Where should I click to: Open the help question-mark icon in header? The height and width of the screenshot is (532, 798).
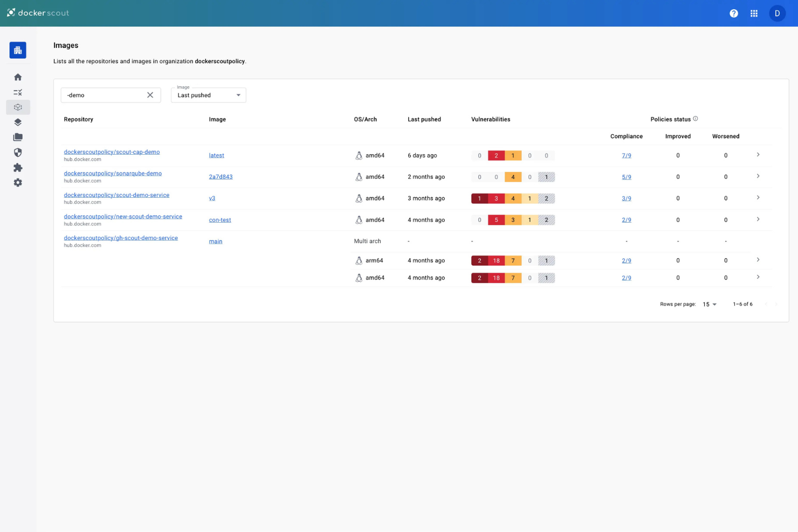click(x=733, y=13)
